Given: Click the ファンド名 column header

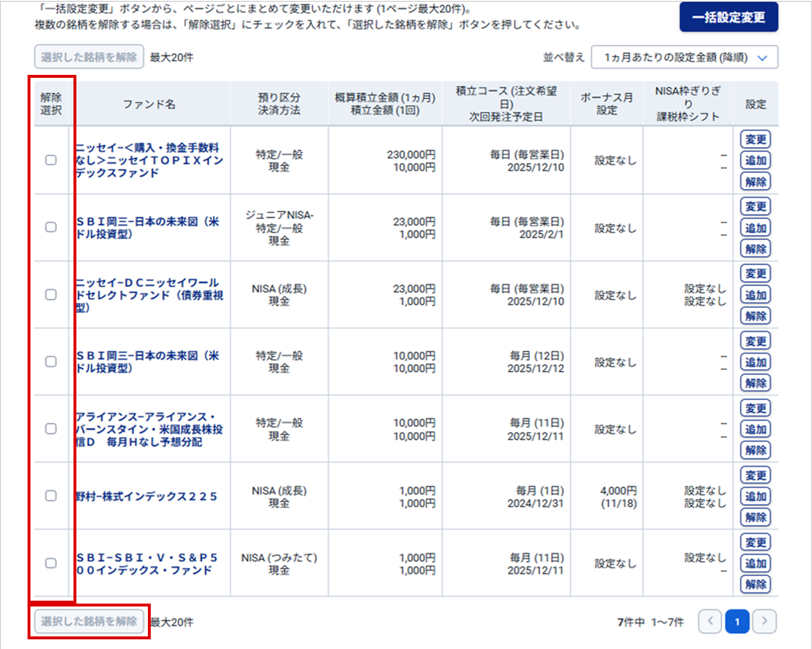Looking at the screenshot, I should coord(149,104).
